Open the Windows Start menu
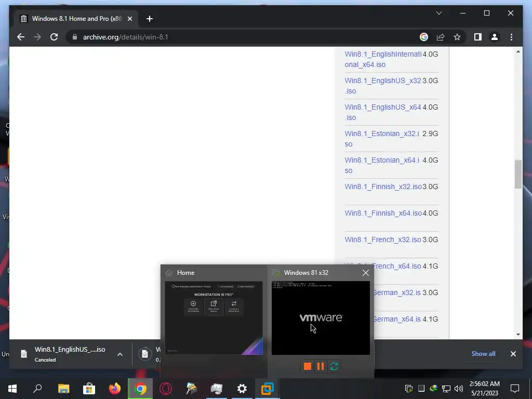Image resolution: width=532 pixels, height=399 pixels. tap(12, 389)
